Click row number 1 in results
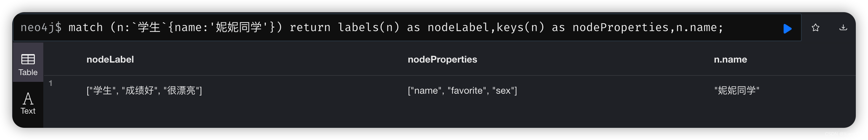This screenshot has width=868, height=140. 50,83
